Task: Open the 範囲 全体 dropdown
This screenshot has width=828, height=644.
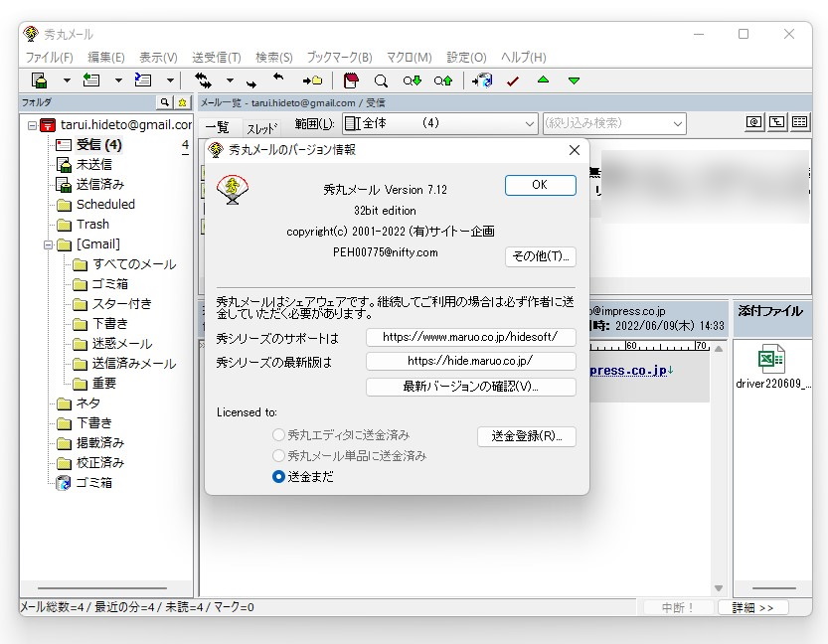Action: [528, 123]
